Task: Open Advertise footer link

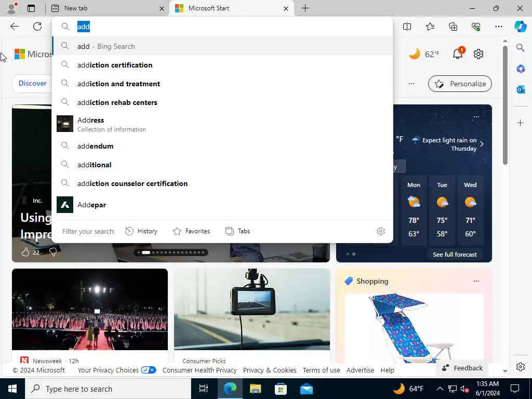Action: pyautogui.click(x=360, y=370)
